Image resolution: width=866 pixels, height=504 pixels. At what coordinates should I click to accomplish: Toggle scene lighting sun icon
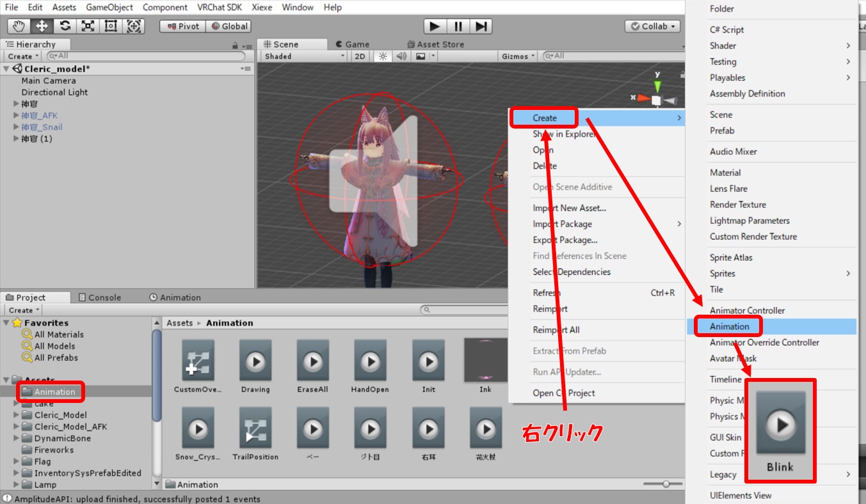(x=383, y=56)
